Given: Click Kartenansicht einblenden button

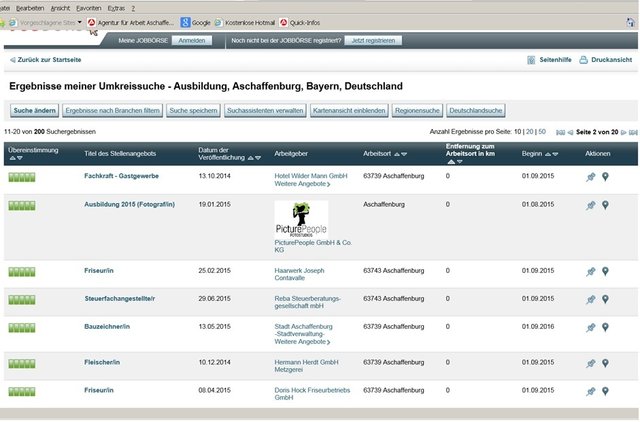Looking at the screenshot, I should point(349,111).
